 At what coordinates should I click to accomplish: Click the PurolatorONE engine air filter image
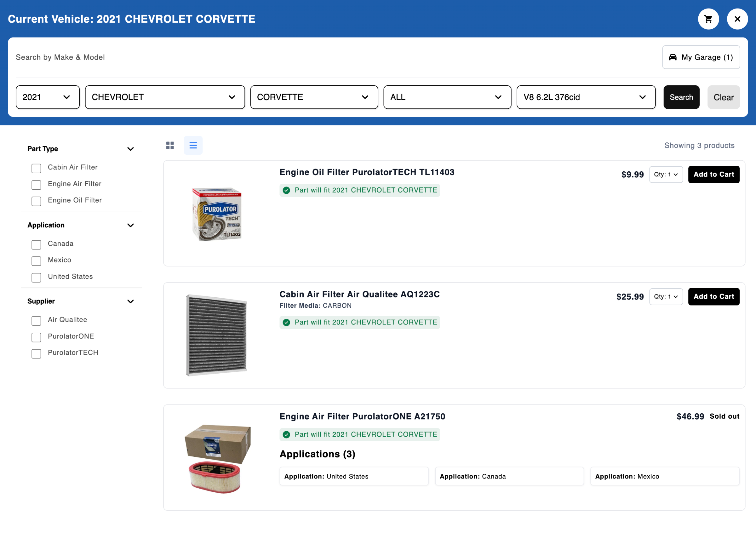click(217, 458)
